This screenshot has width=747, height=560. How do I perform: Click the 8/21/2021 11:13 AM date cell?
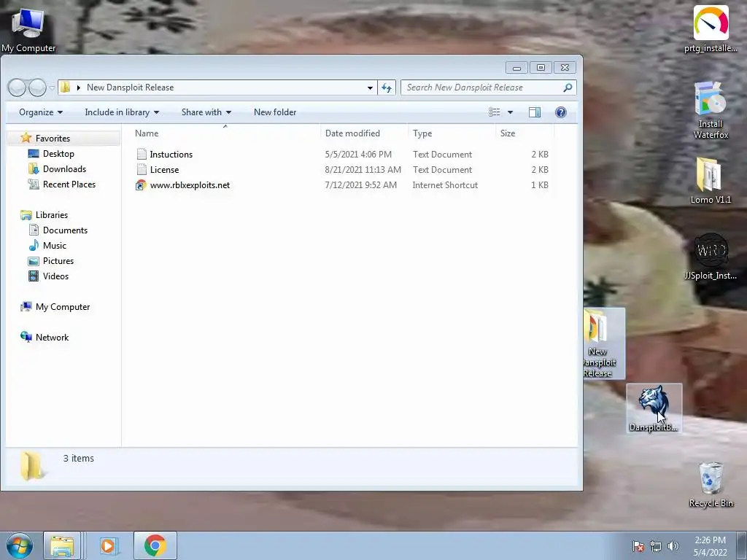click(363, 169)
